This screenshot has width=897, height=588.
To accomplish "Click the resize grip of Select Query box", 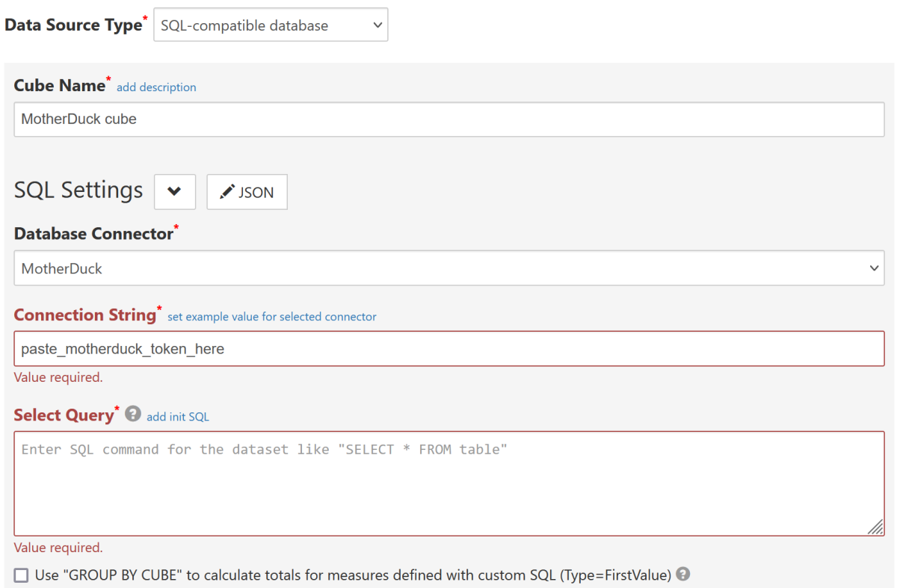I will (x=875, y=527).
